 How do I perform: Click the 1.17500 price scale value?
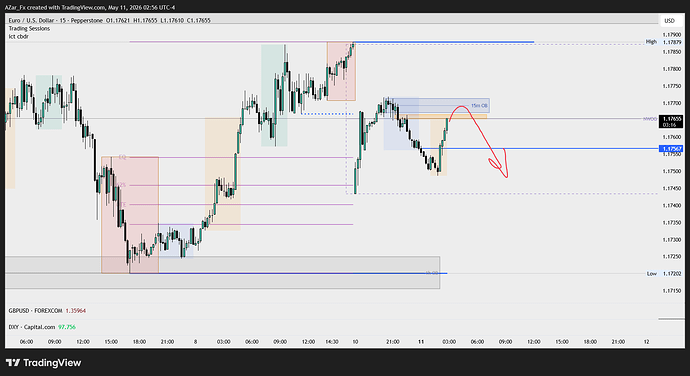(x=672, y=171)
